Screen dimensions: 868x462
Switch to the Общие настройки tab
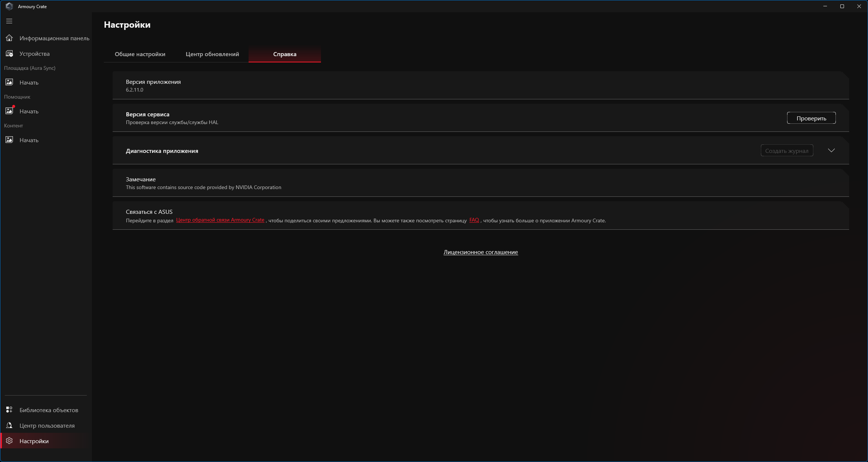click(140, 54)
